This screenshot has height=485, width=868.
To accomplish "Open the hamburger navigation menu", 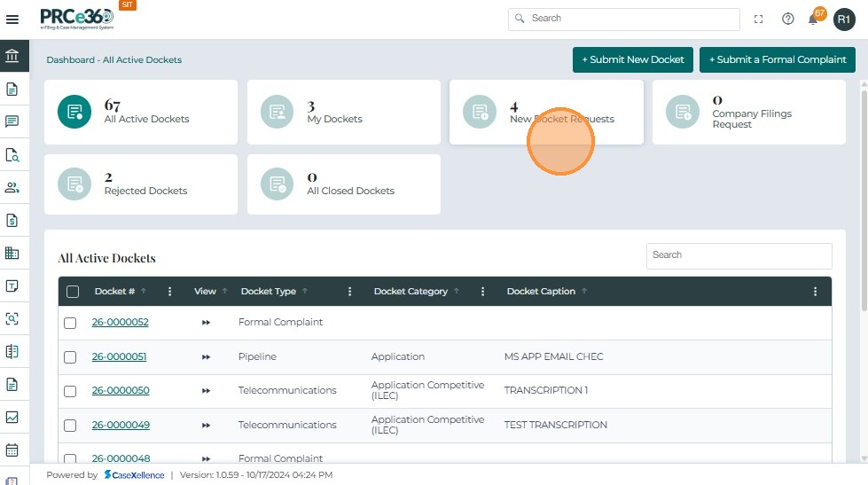I will 12,19.
